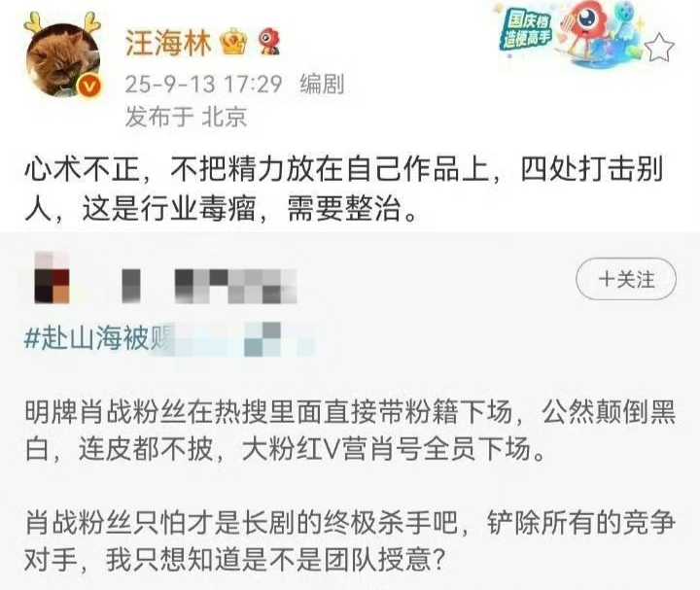Click the red mascot badge beside crown
The height and width of the screenshot is (590, 700).
(x=268, y=42)
